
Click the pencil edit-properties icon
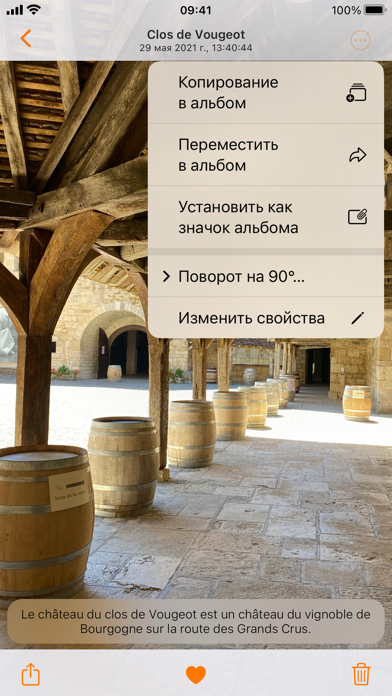357,318
